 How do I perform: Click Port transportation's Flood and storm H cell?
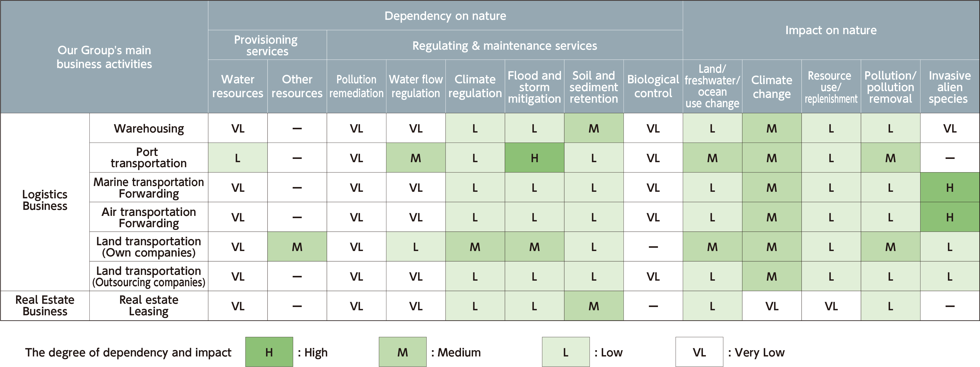click(x=534, y=158)
